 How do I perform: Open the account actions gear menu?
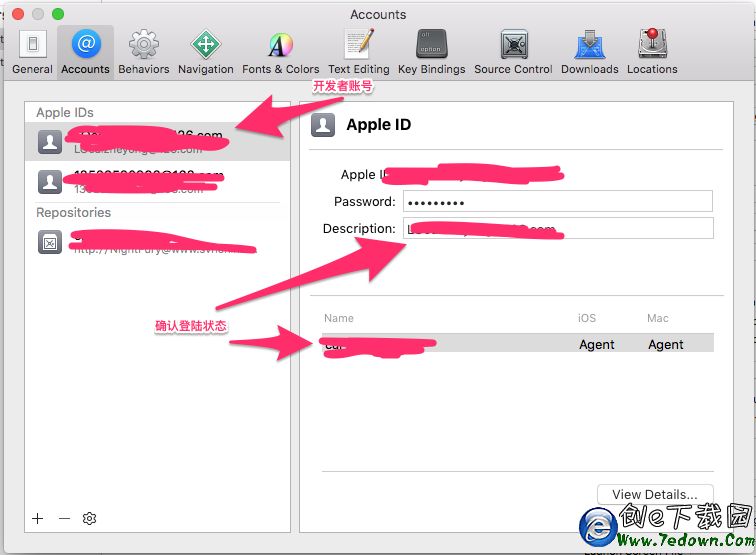click(x=90, y=518)
